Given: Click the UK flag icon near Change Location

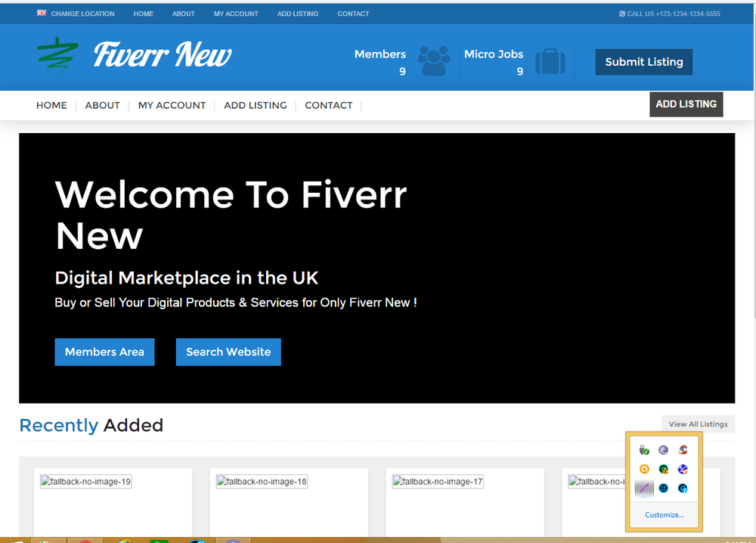Looking at the screenshot, I should click(42, 13).
